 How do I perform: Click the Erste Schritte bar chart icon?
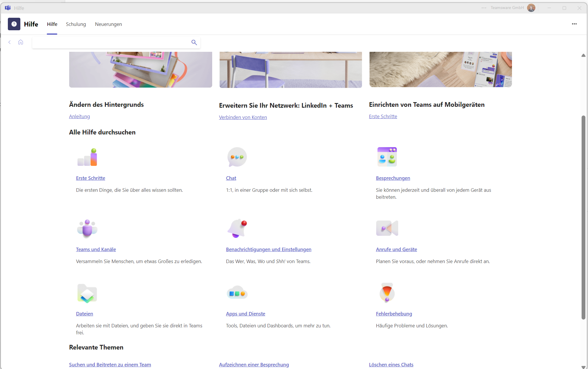[x=87, y=157]
